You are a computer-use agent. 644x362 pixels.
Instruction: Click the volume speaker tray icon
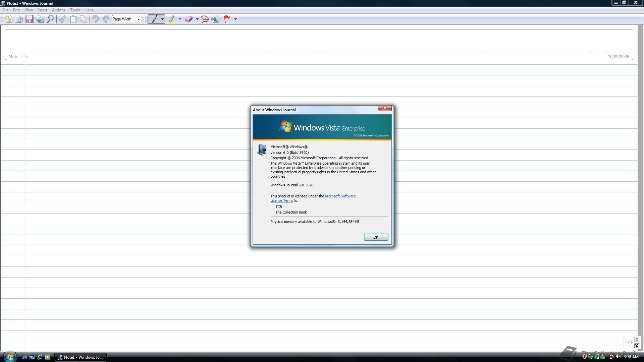(x=618, y=356)
